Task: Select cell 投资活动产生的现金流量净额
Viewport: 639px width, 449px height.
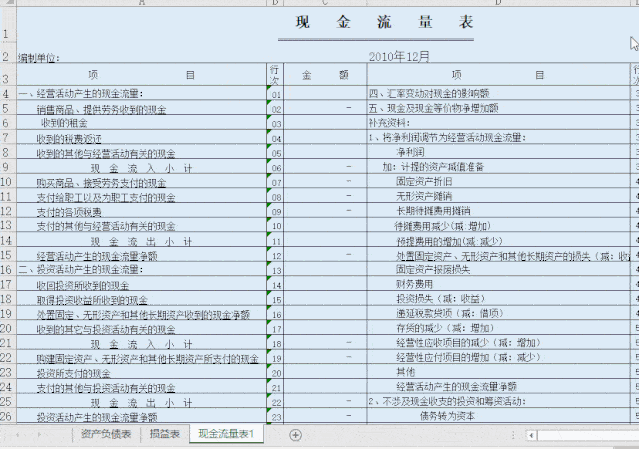Action: (141, 416)
